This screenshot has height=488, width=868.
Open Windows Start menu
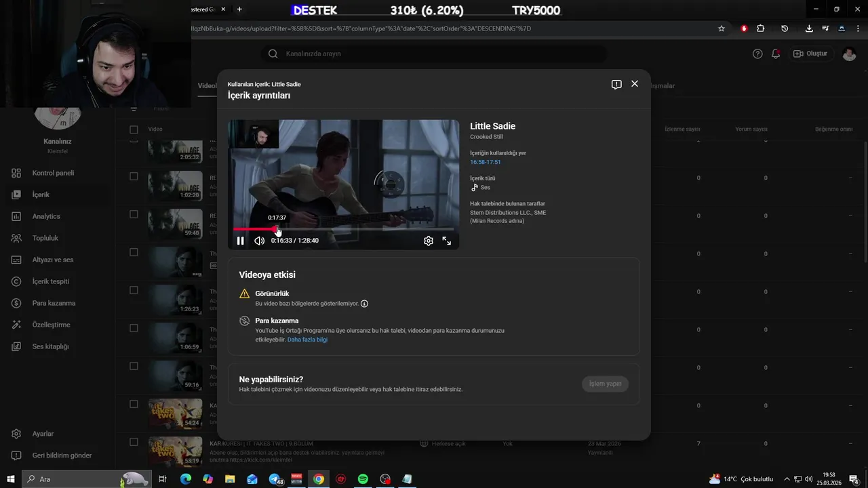[x=11, y=479]
